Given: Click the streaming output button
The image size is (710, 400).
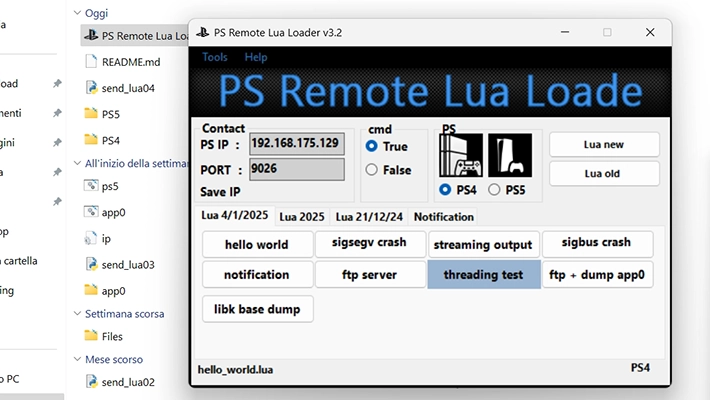Looking at the screenshot, I should tap(483, 244).
